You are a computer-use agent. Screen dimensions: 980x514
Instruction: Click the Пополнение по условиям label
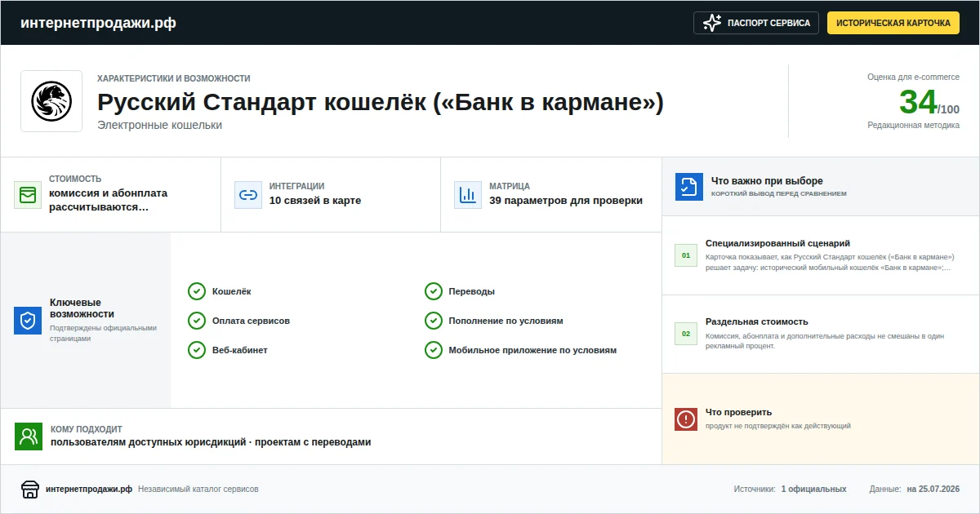coord(506,321)
